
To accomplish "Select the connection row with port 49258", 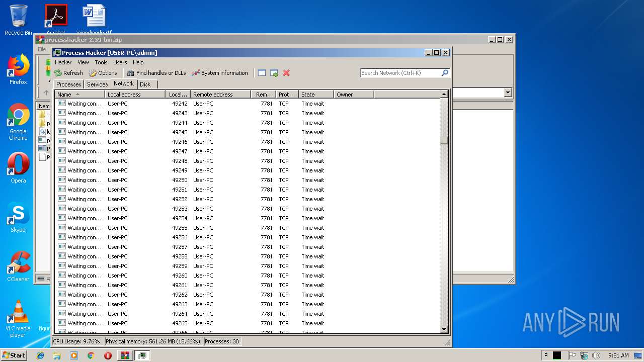I will pos(248,256).
